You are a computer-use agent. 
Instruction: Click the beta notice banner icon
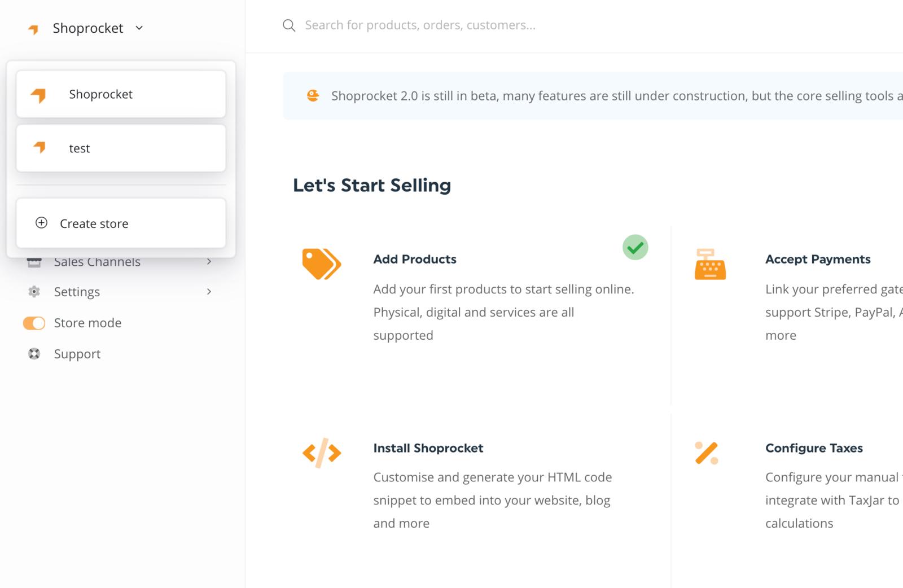(x=313, y=95)
